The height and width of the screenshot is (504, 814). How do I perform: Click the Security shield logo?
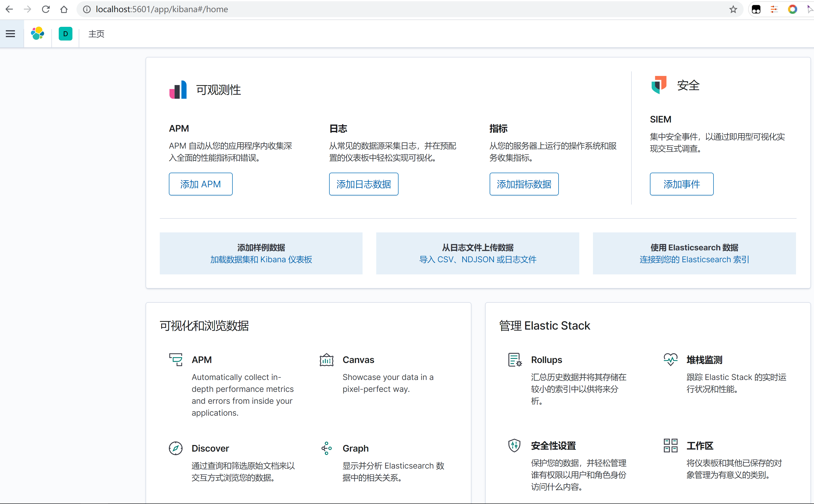pyautogui.click(x=659, y=85)
